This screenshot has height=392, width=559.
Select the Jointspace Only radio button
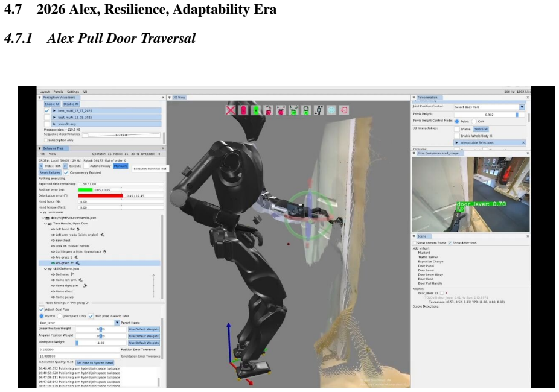click(x=60, y=316)
